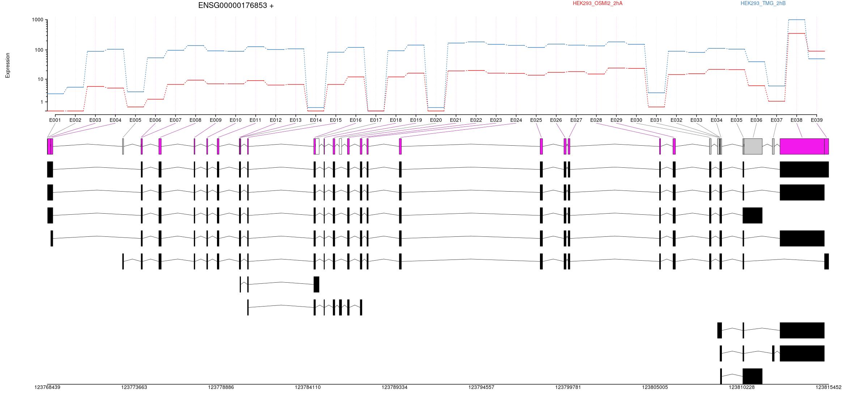This screenshot has width=868, height=394.
Task: Select the HEK293_TMG_2hB legend label
Action: click(x=763, y=3)
